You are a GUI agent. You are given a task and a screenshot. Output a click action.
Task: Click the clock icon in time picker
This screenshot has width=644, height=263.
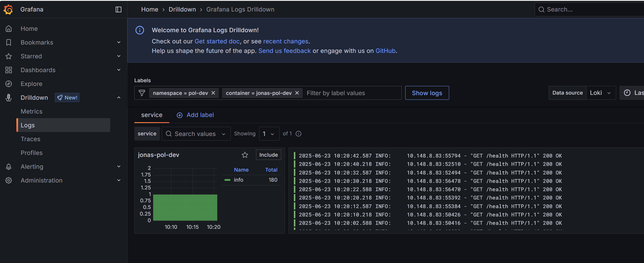tap(627, 93)
